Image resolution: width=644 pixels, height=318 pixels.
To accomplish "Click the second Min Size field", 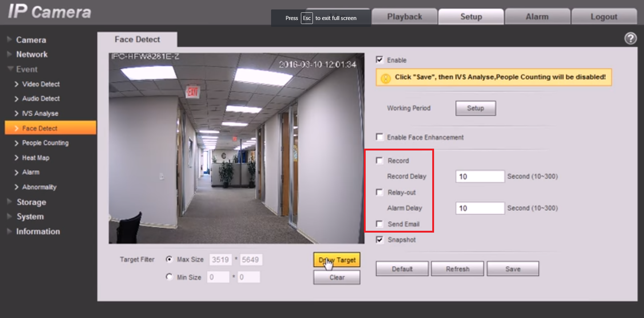I will 249,277.
